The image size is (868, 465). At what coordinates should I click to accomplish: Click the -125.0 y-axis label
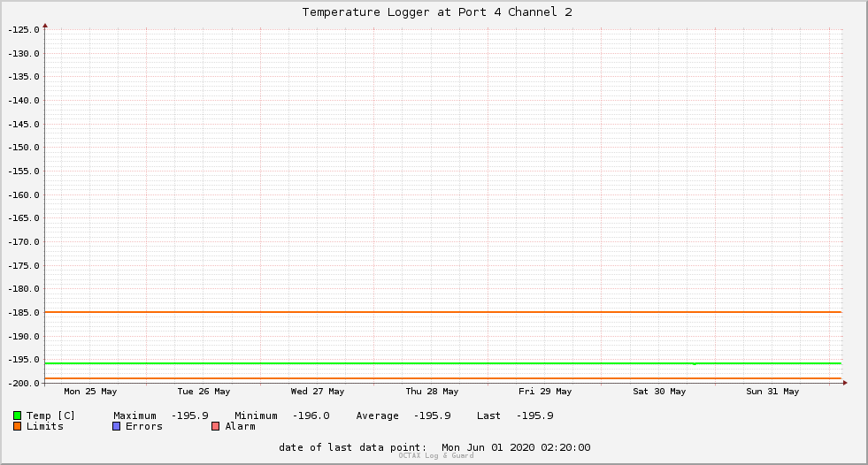point(24,30)
